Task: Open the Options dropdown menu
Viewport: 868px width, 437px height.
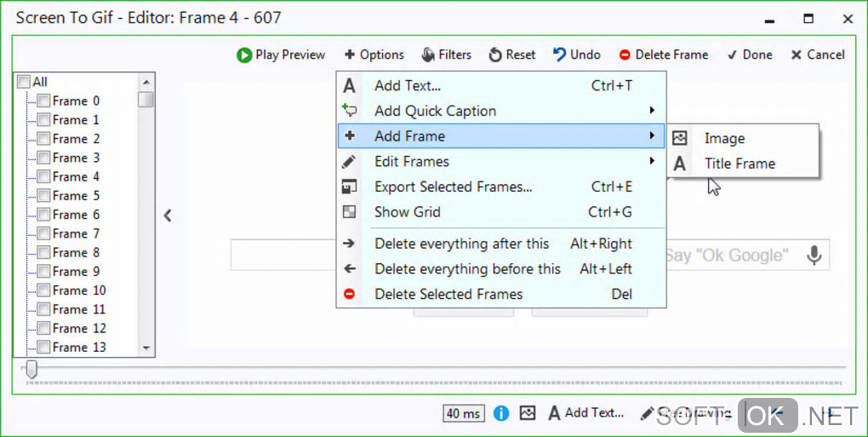Action: pyautogui.click(x=374, y=55)
